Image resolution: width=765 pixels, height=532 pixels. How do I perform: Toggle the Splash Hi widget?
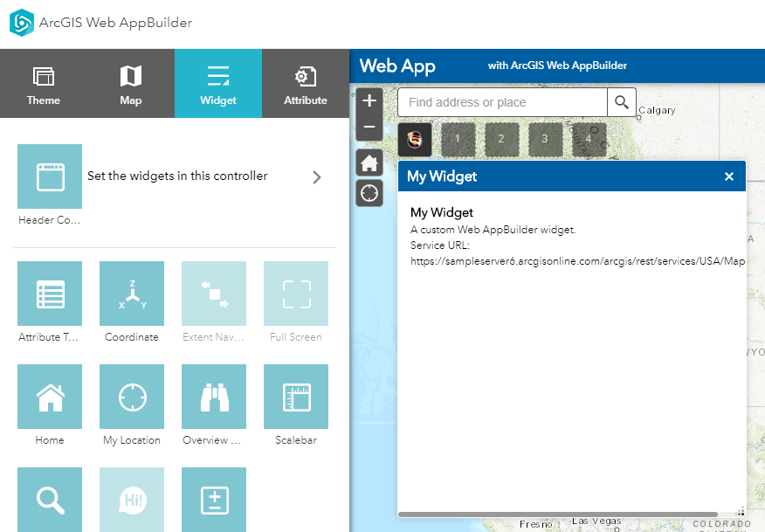click(x=131, y=500)
